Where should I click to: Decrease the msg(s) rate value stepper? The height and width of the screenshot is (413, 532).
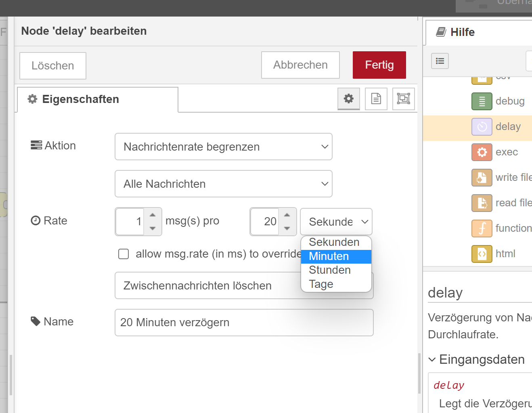(153, 228)
